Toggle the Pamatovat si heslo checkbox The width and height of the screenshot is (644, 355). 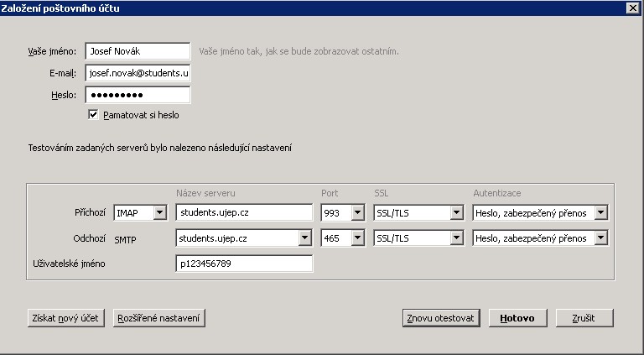coord(94,114)
